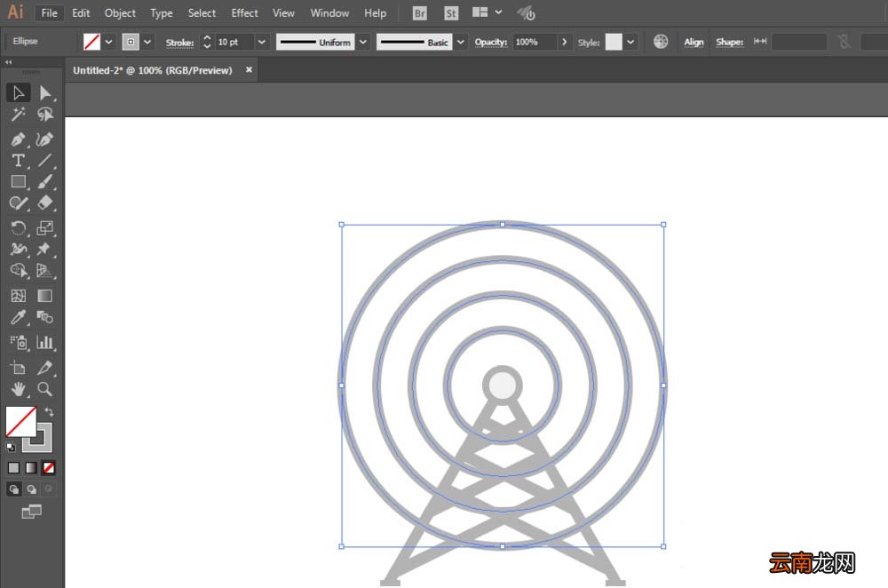This screenshot has width=888, height=588.
Task: Pick the Magic Wand tool
Action: tap(18, 115)
